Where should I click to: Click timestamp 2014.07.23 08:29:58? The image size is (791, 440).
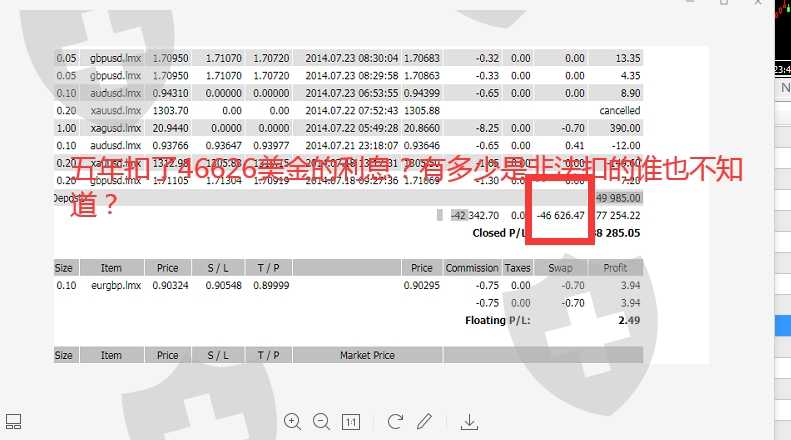pyautogui.click(x=352, y=76)
